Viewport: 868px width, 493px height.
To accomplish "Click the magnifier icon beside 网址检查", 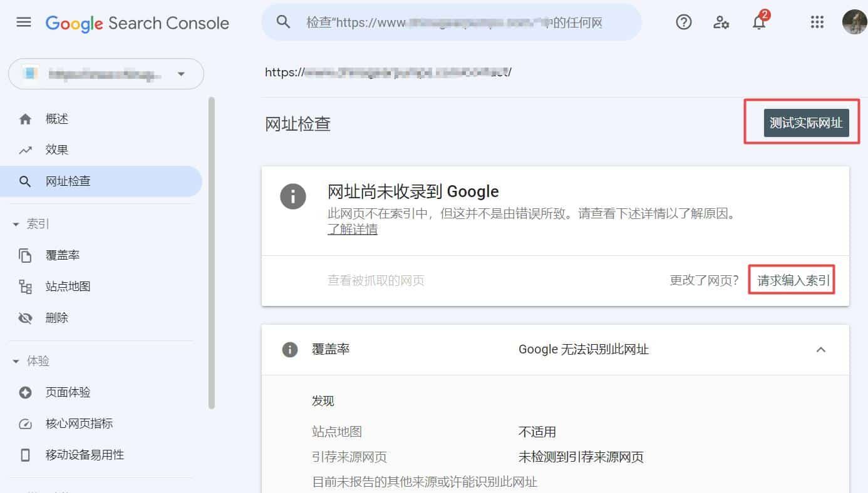I will (25, 181).
